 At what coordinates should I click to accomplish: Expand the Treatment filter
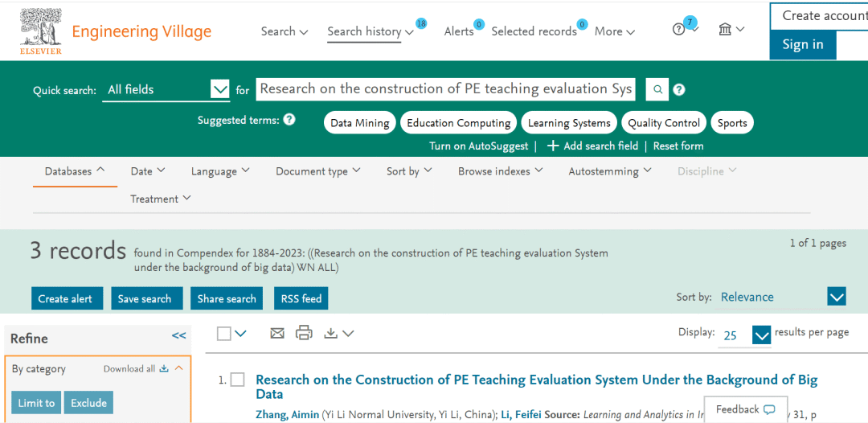tap(161, 199)
